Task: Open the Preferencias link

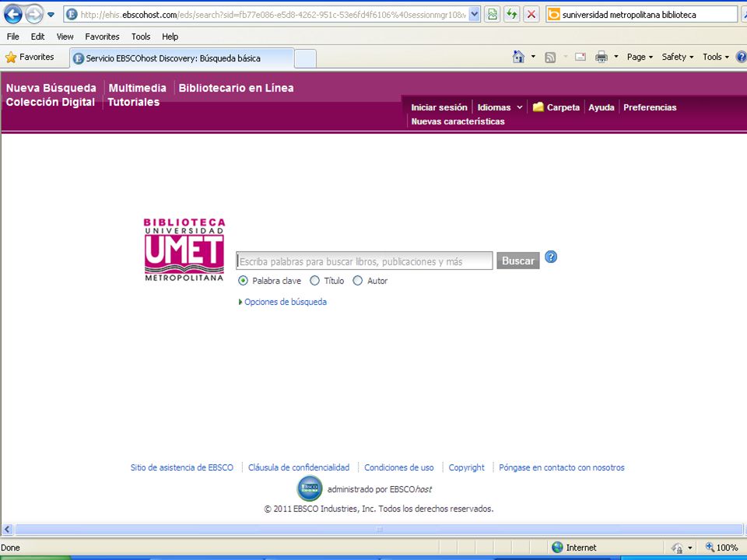Action: 650,107
